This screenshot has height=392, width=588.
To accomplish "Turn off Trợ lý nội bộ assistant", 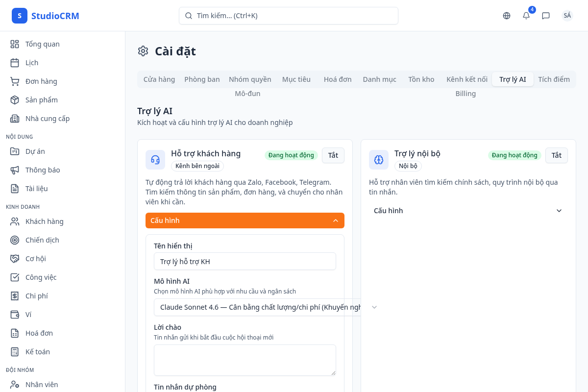I will [556, 155].
